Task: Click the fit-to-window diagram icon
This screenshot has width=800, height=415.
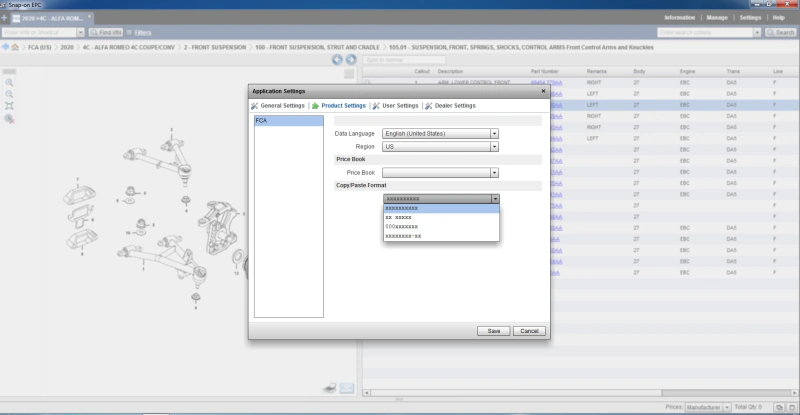Action: tap(9, 105)
